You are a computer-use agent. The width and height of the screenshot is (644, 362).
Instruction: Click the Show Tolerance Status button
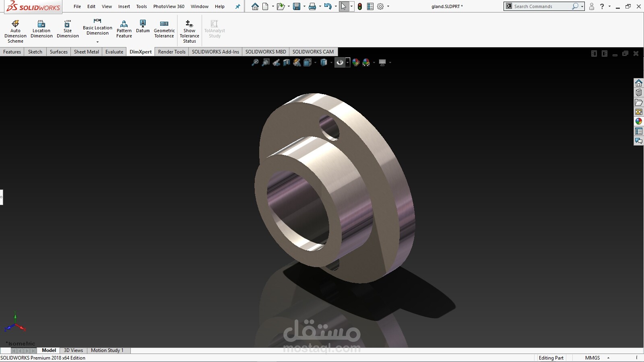pos(189,31)
